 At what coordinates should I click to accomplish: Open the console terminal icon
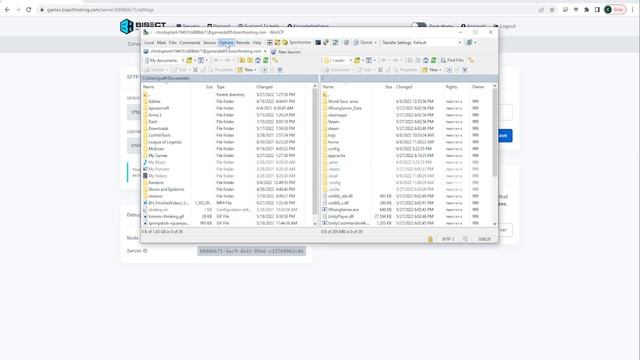coord(318,42)
